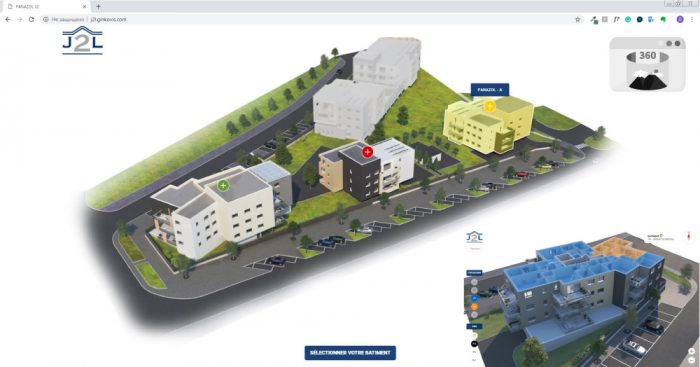Bookmark this page with the star icon
This screenshot has height=367, width=700.
tap(578, 20)
